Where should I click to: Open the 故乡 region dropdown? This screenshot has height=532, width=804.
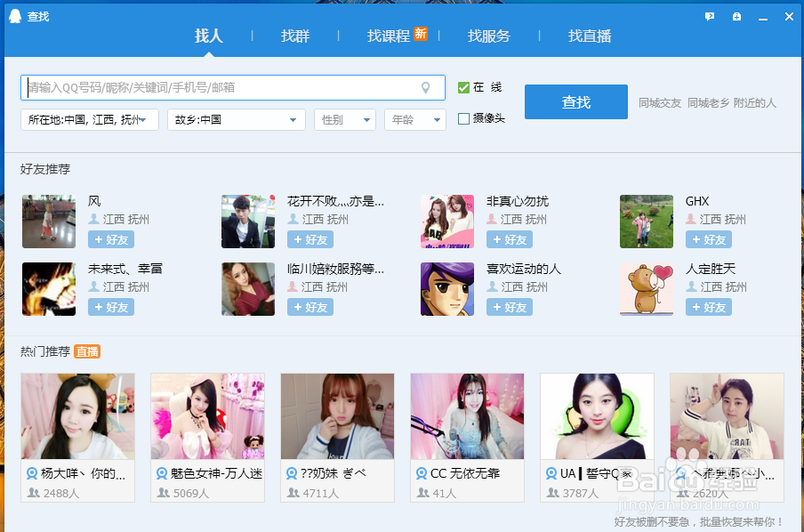click(x=236, y=117)
